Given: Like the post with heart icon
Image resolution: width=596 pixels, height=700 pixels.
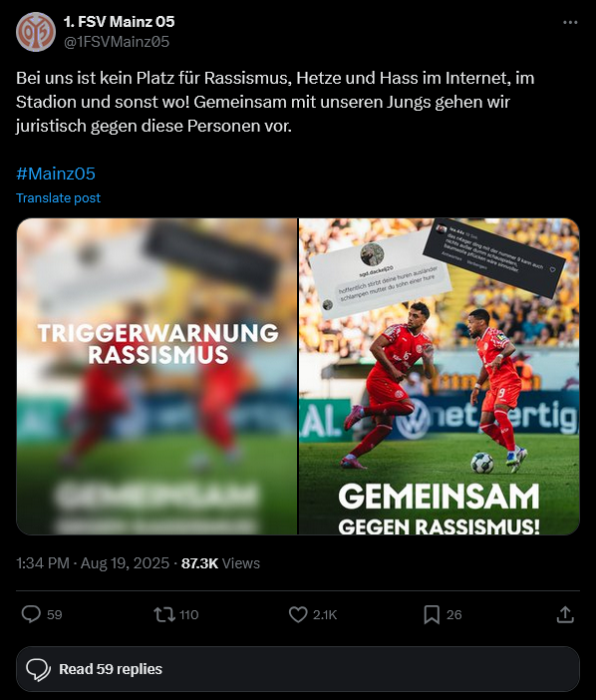Looking at the screenshot, I should (298, 614).
